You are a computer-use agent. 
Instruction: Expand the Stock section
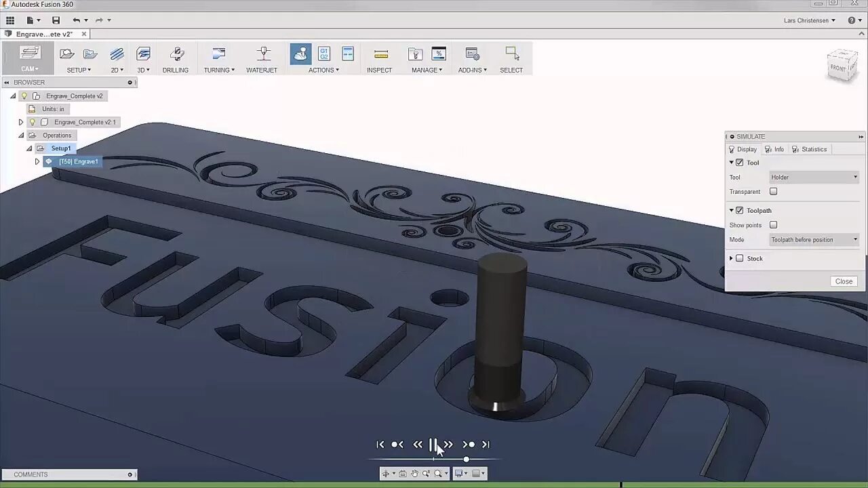(x=731, y=259)
